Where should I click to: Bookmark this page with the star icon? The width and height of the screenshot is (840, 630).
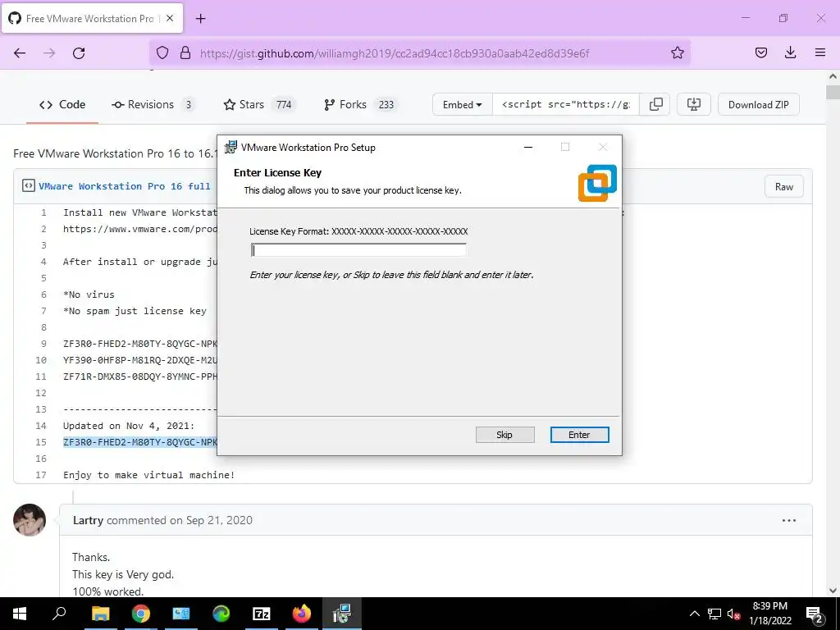[x=677, y=52]
